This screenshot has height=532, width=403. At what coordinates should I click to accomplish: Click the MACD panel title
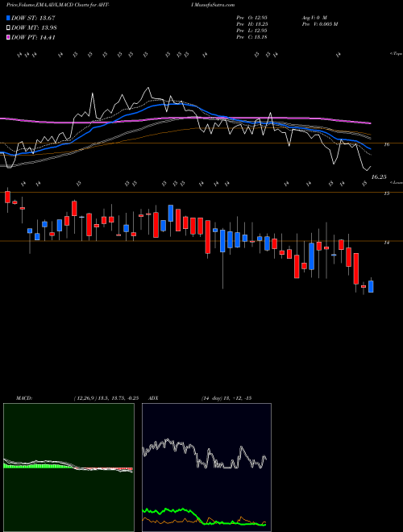coord(24,398)
